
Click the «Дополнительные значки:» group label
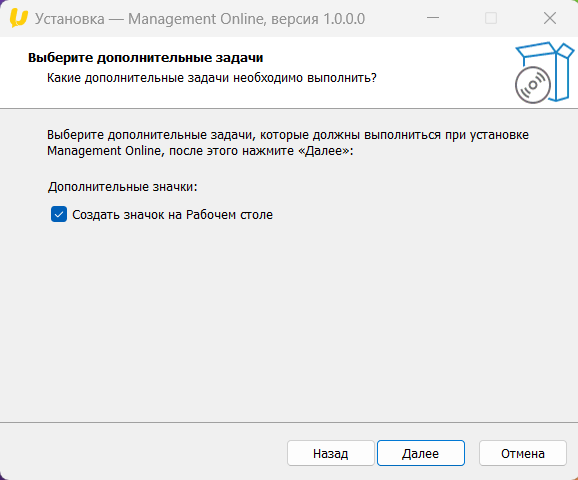click(123, 187)
